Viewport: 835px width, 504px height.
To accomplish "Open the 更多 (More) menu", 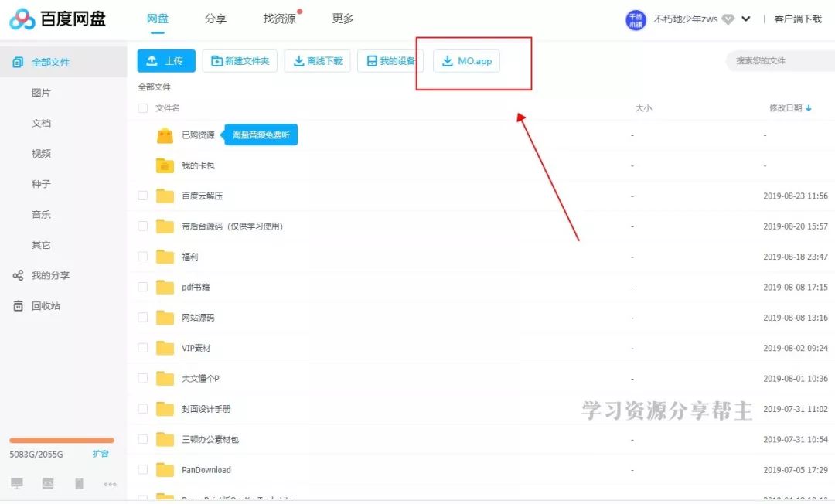I will tap(343, 19).
